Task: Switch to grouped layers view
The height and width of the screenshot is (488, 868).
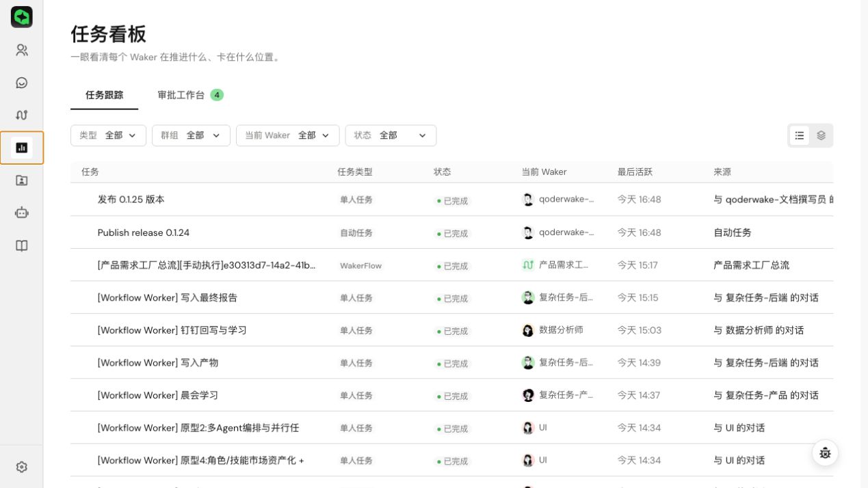Action: [x=821, y=135]
